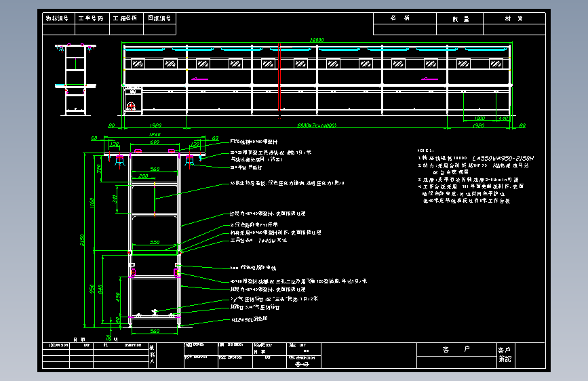The image size is (588, 381).
Task: Select the 18000 overall length dimension
Action: tap(317, 40)
